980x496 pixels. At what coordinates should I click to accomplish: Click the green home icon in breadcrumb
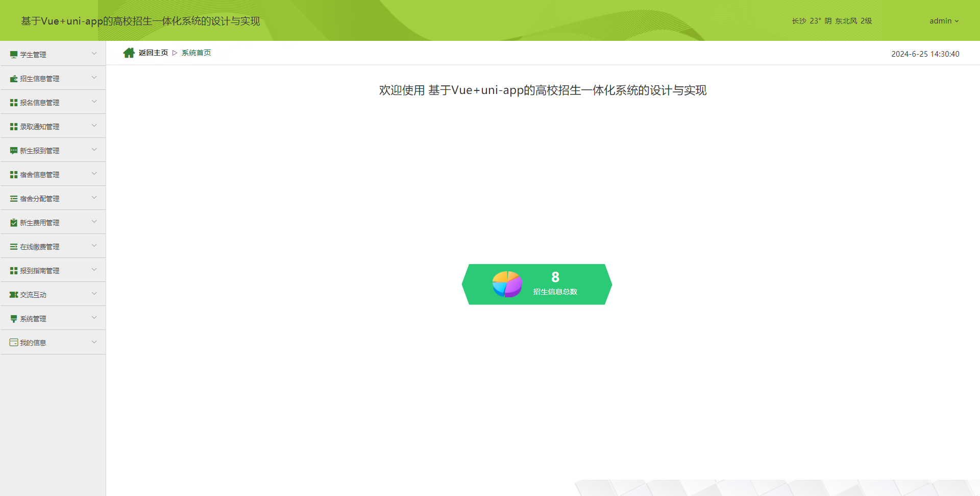tap(129, 53)
